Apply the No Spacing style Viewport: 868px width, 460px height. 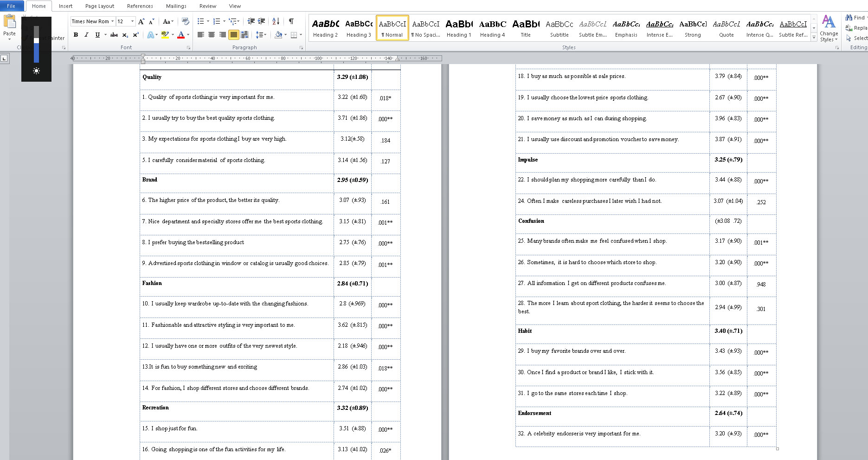click(425, 28)
